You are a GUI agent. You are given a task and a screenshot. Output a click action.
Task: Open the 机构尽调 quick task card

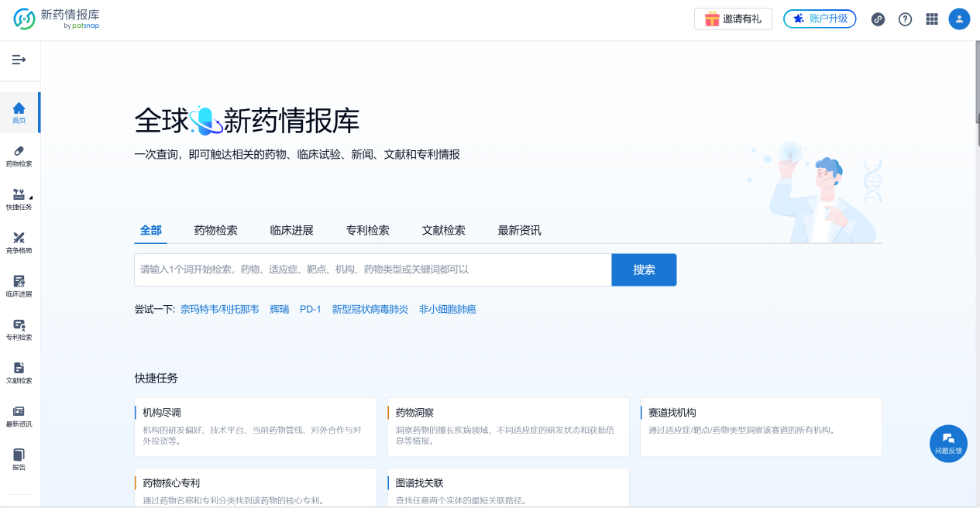(x=255, y=427)
